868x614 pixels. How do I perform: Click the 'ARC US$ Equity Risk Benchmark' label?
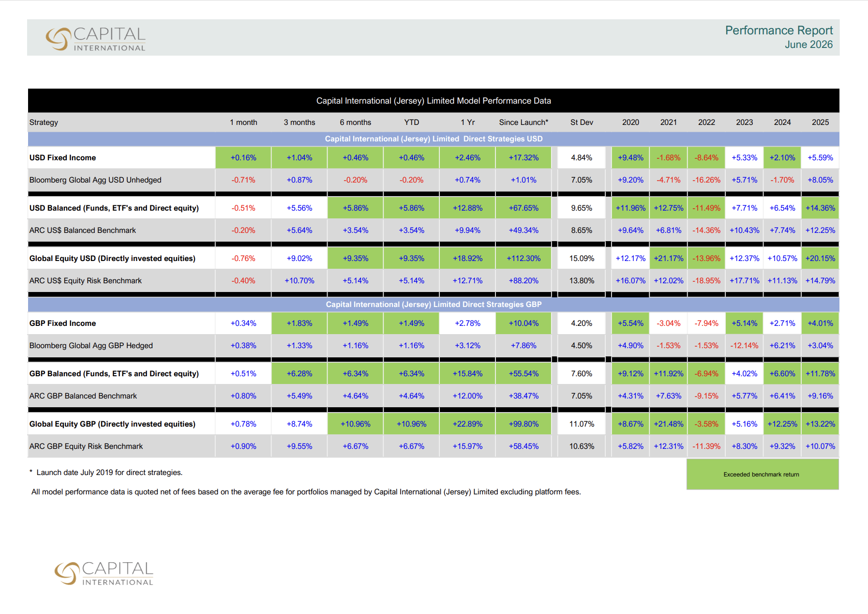coord(86,281)
